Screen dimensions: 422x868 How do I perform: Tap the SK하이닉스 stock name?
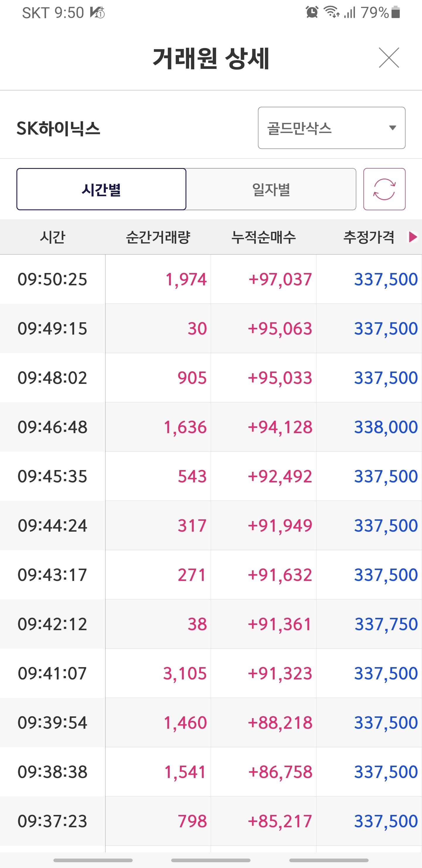pos(59,129)
